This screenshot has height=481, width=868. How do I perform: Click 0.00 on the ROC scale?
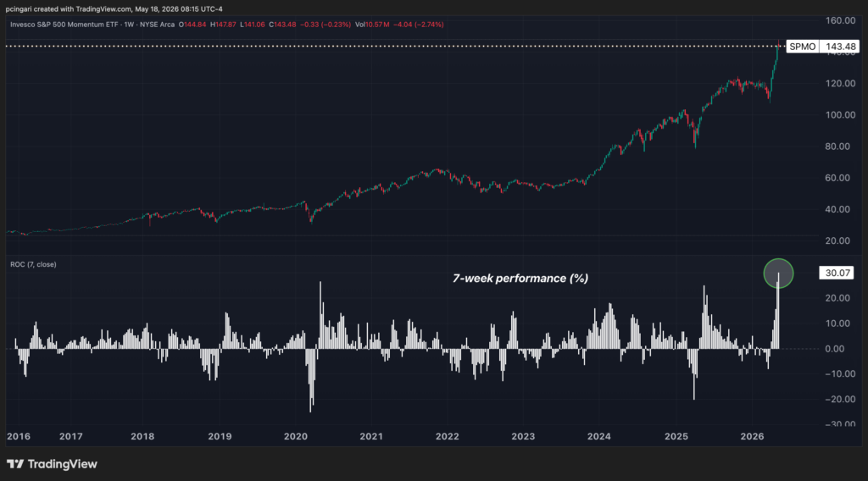point(835,349)
